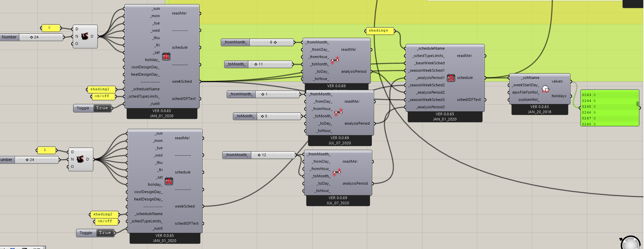The height and width of the screenshot is (249, 644).
Task: Click the holidays output label
Action: [x=559, y=96]
